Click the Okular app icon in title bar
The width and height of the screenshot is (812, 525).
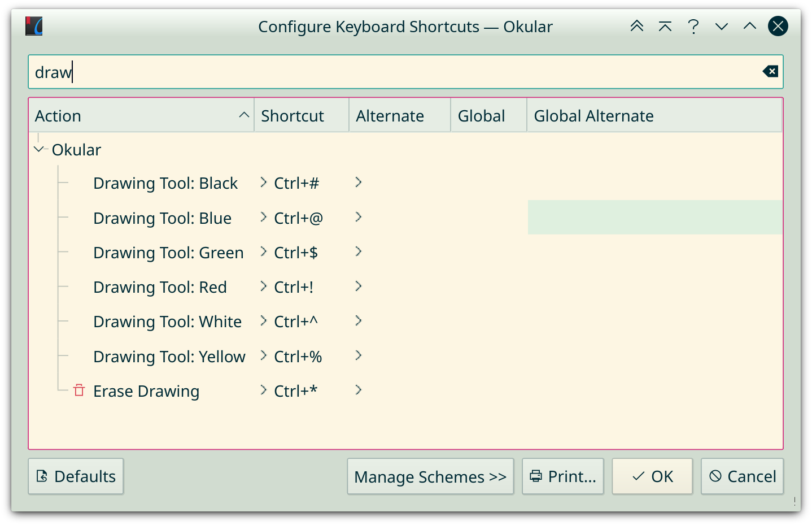(34, 26)
